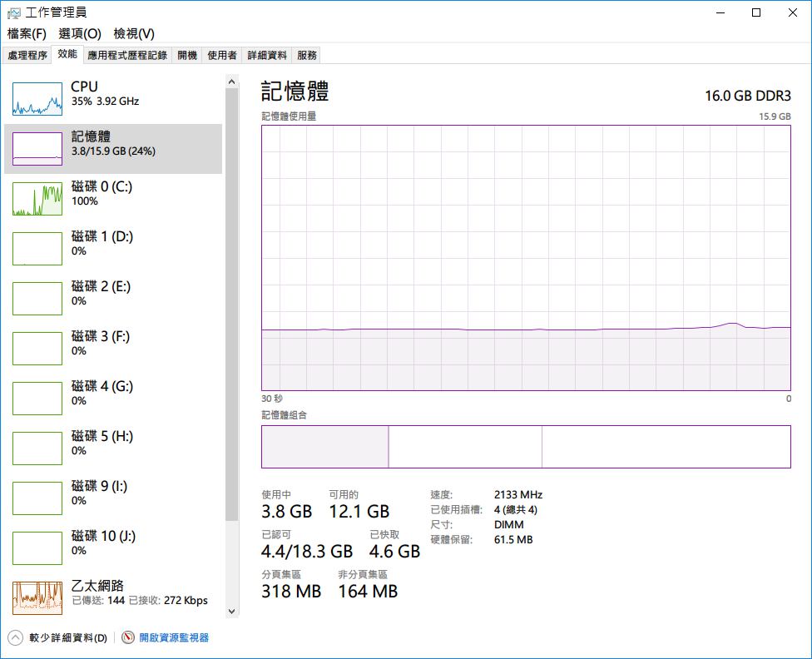This screenshot has height=659, width=812.
Task: Open the 選項(O) menu
Action: pyautogui.click(x=80, y=33)
